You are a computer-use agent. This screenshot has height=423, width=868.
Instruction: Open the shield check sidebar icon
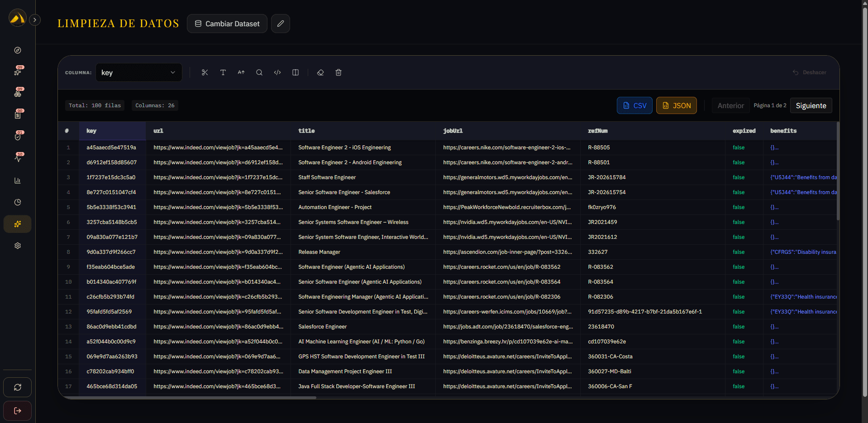click(x=18, y=137)
